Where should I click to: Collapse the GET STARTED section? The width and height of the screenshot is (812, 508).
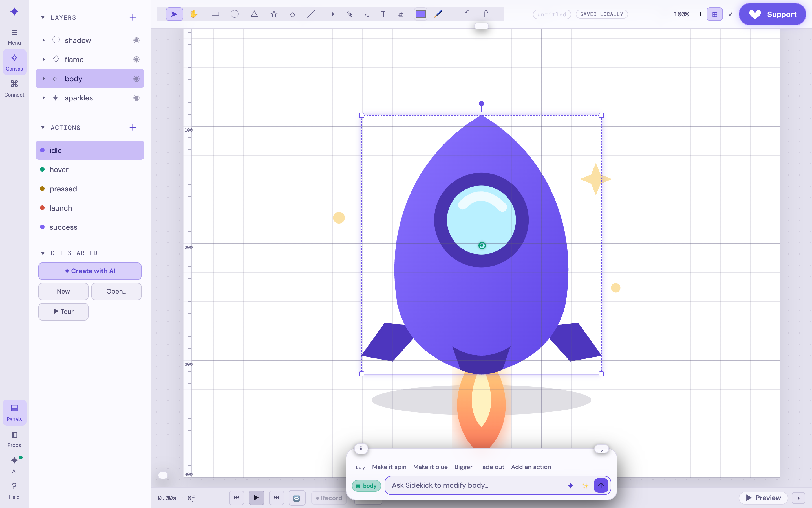[x=43, y=253]
